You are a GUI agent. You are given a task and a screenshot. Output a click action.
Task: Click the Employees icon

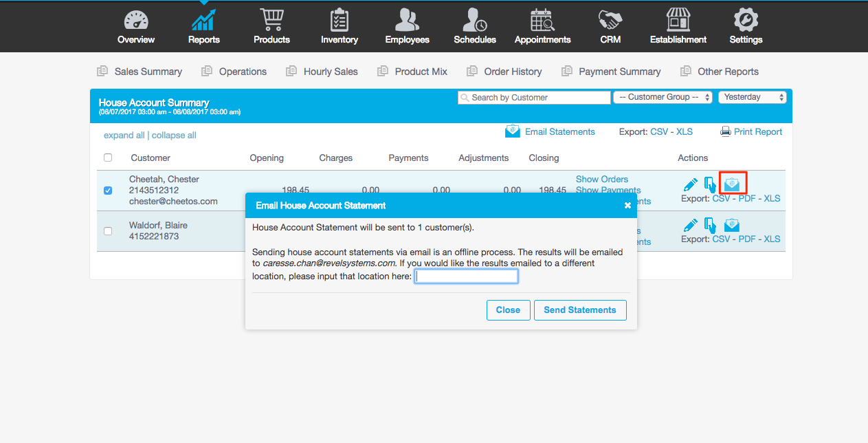[407, 19]
